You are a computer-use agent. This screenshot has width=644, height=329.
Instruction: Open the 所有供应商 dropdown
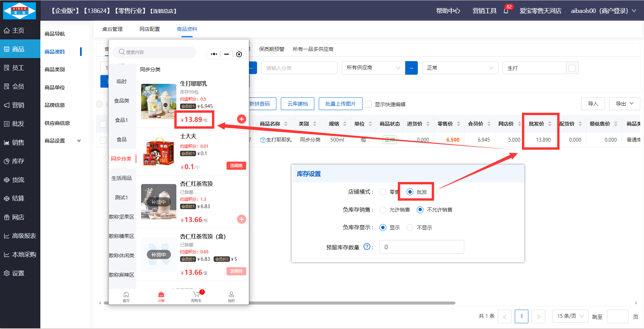[x=373, y=68]
